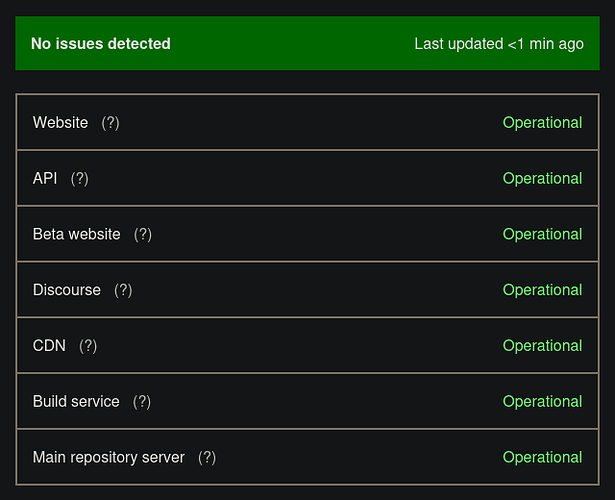Image resolution: width=615 pixels, height=500 pixels.
Task: Click the No issues detected banner text
Action: coord(101,44)
